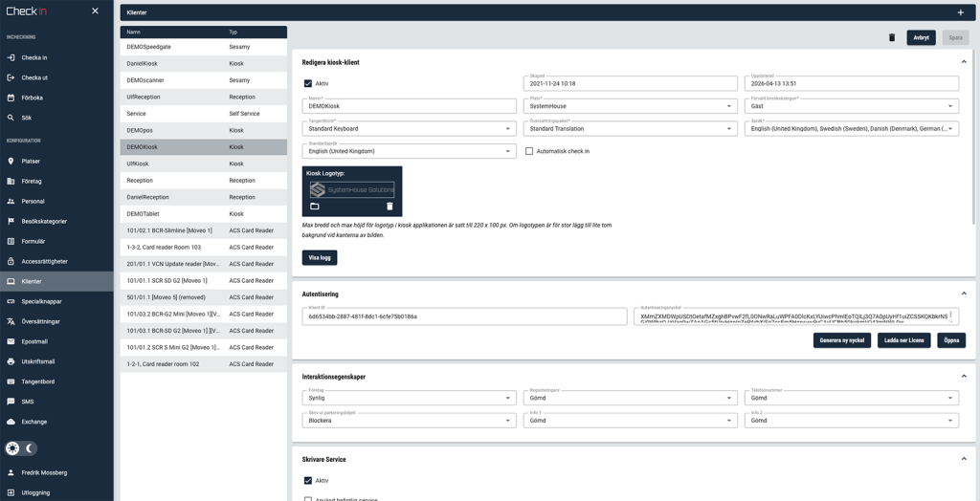Collapse Redigera kiosk-klient section
The width and height of the screenshot is (980, 501).
pos(964,62)
